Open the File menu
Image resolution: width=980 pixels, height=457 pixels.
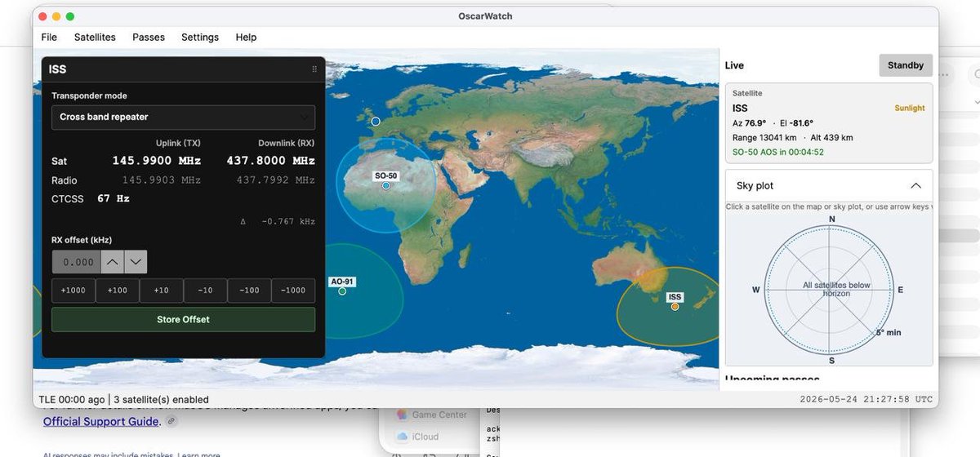coord(49,37)
